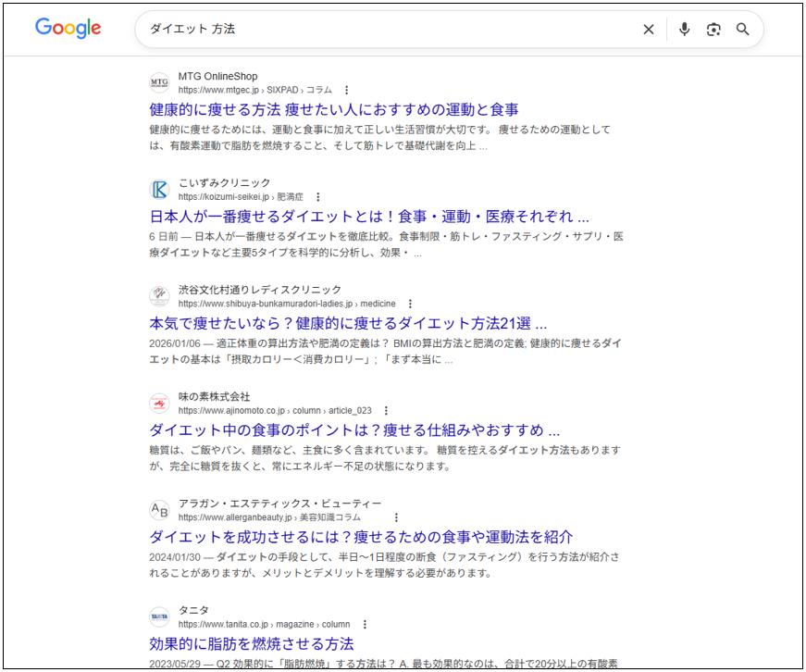Click the Google logo to return home
This screenshot has height=672, width=806.
[67, 29]
